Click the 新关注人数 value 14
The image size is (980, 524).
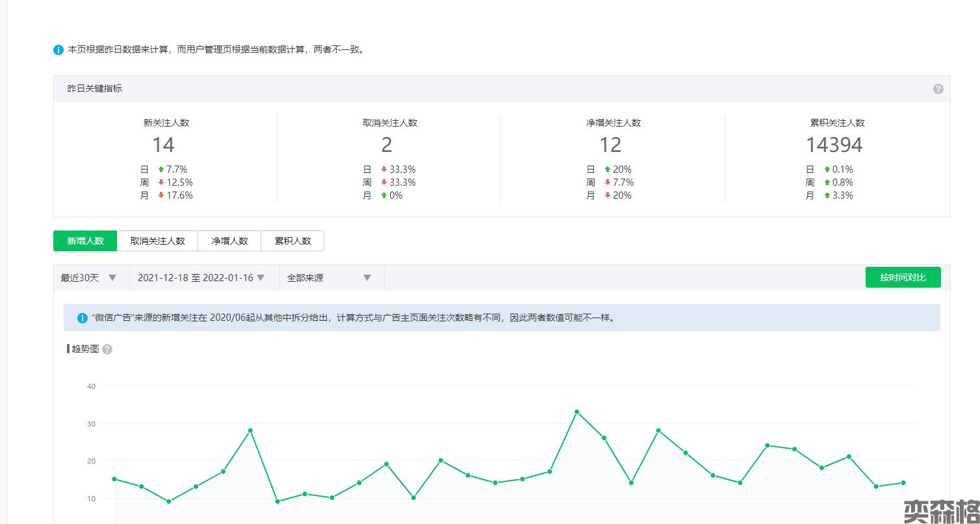[x=163, y=145]
